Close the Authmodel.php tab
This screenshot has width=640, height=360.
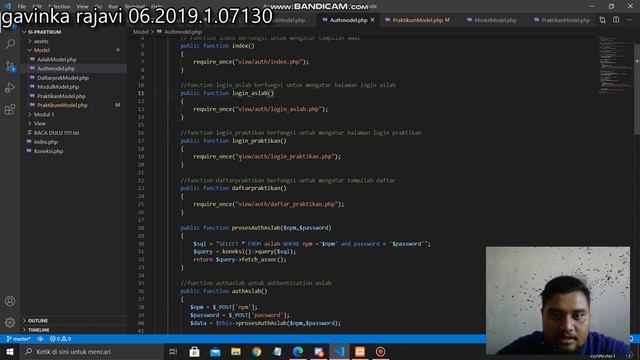click(373, 20)
